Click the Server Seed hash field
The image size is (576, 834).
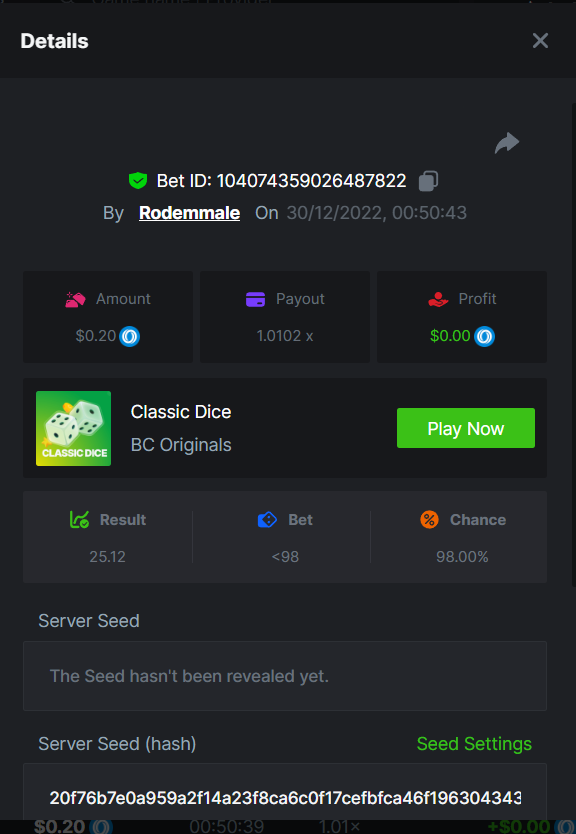tap(285, 795)
